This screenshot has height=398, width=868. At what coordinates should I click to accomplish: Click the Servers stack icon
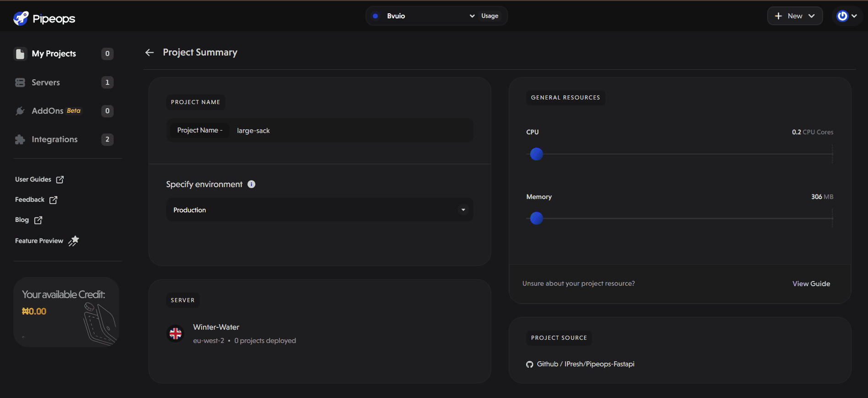click(20, 83)
